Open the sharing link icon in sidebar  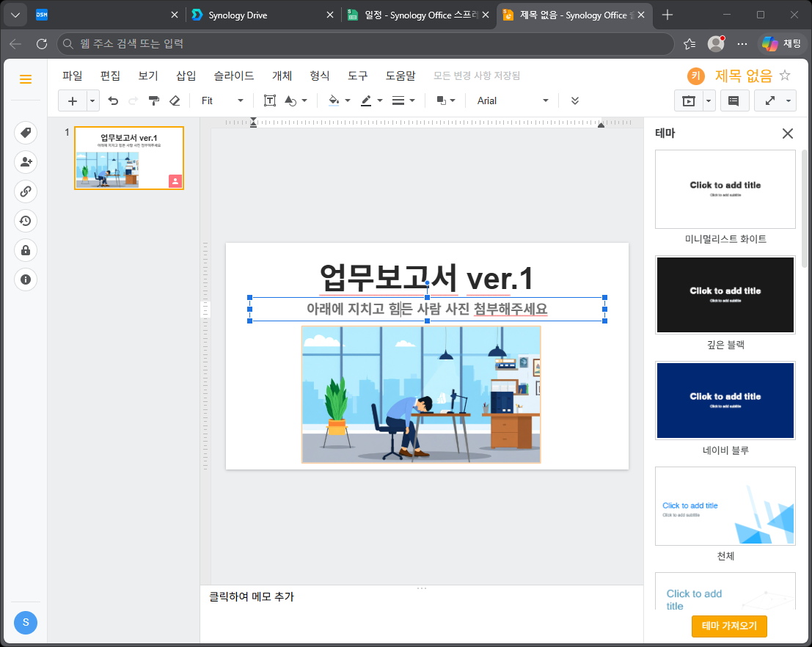[x=26, y=191]
